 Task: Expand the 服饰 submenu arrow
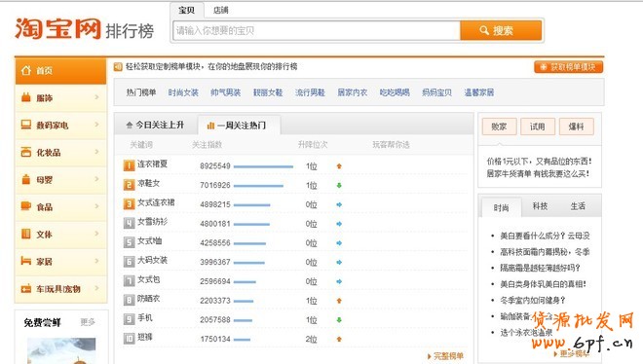[x=96, y=97]
